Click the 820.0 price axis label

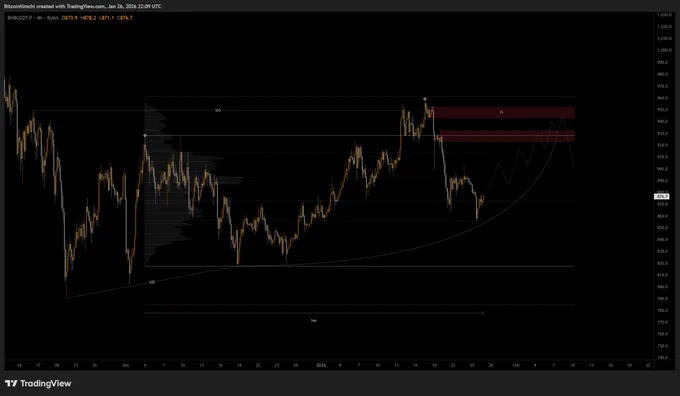663,263
